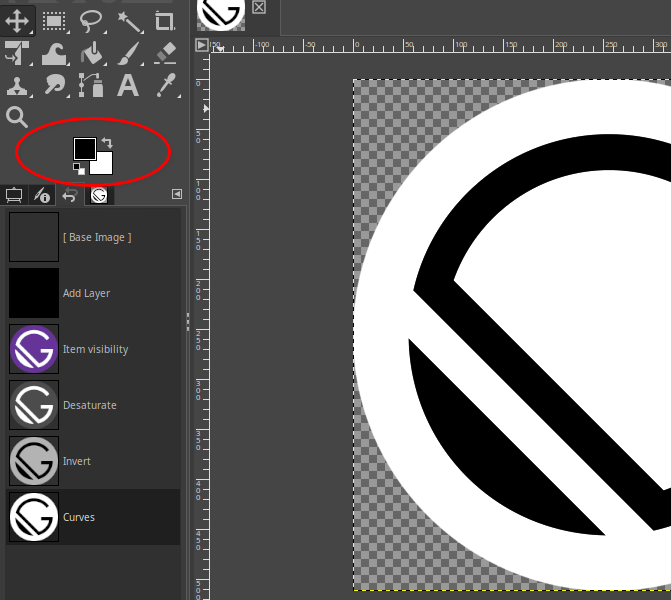Activate the Fuzzy Select magic wand
The height and width of the screenshot is (600, 671).
coord(128,19)
